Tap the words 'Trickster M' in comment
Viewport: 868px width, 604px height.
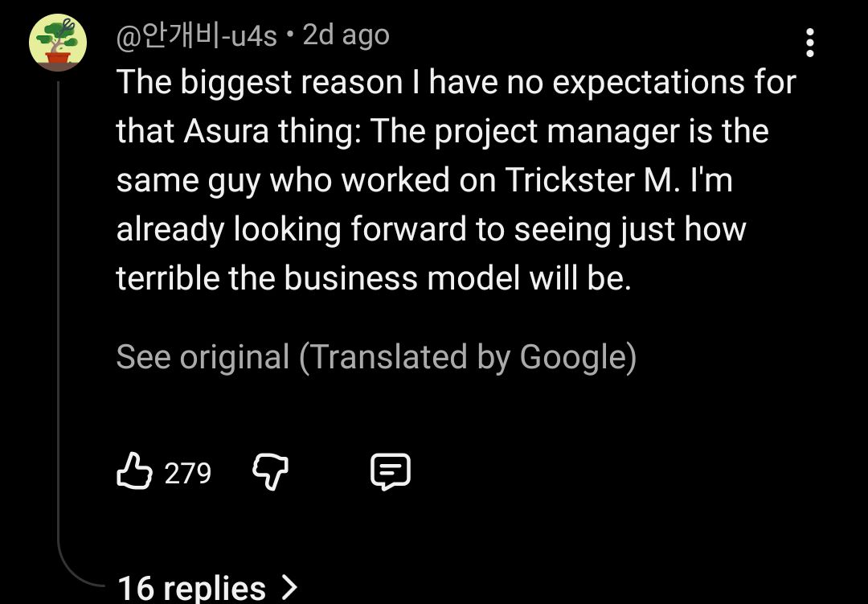pos(591,180)
